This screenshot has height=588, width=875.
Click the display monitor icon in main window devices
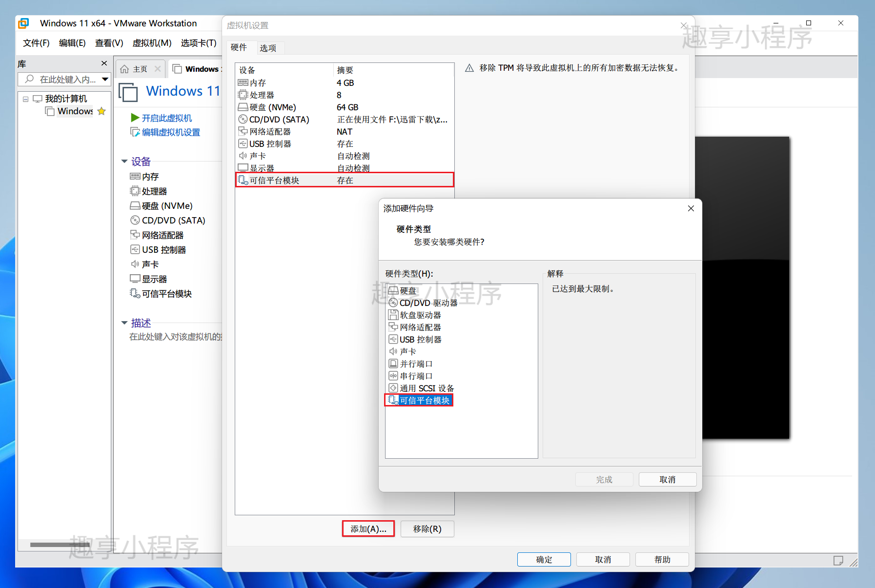pos(135,279)
